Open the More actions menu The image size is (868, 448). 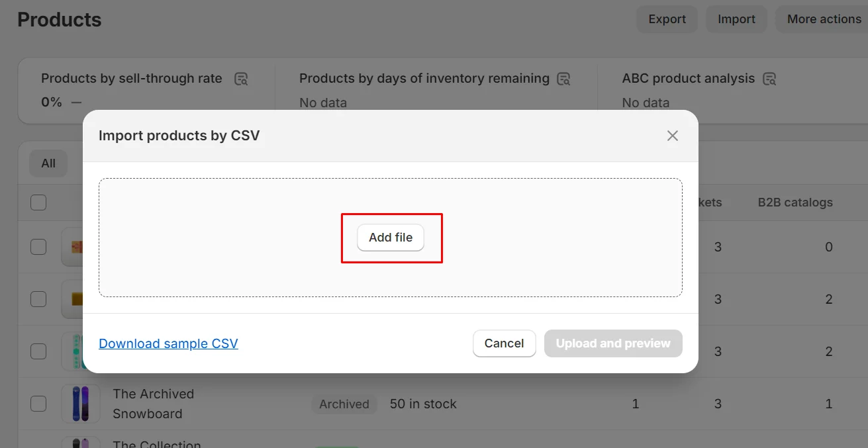click(x=823, y=19)
